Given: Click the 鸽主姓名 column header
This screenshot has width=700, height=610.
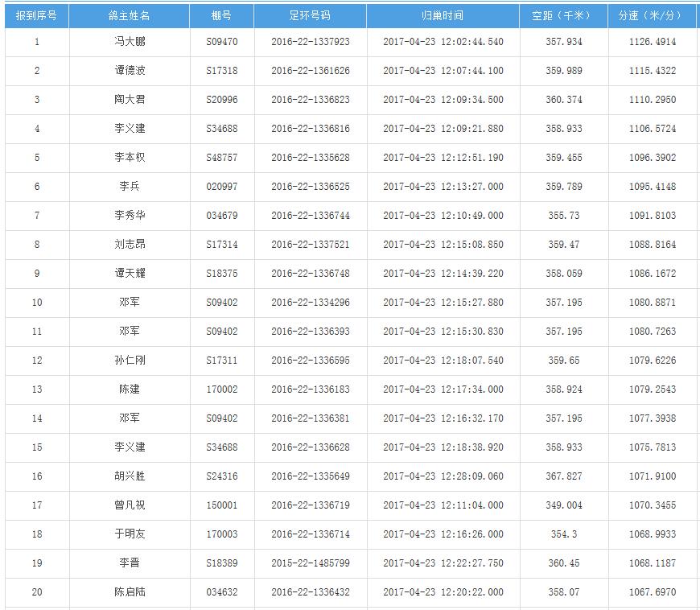Looking at the screenshot, I should (x=129, y=16).
